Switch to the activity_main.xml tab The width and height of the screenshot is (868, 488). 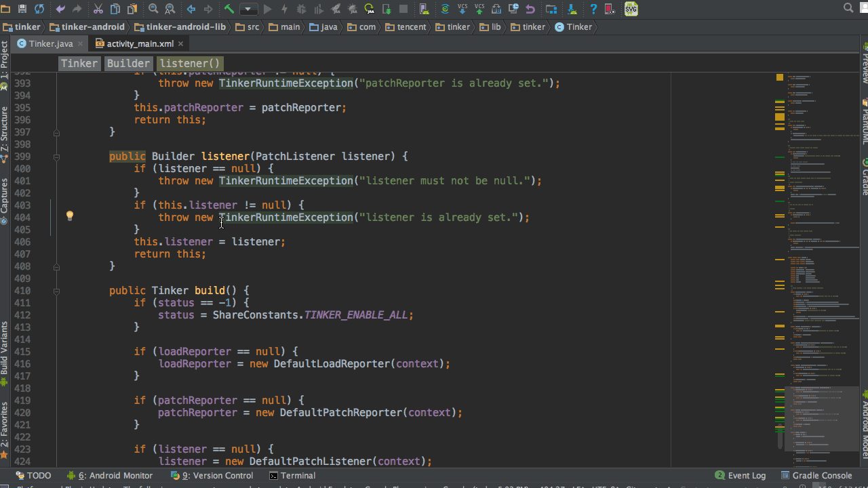point(140,43)
